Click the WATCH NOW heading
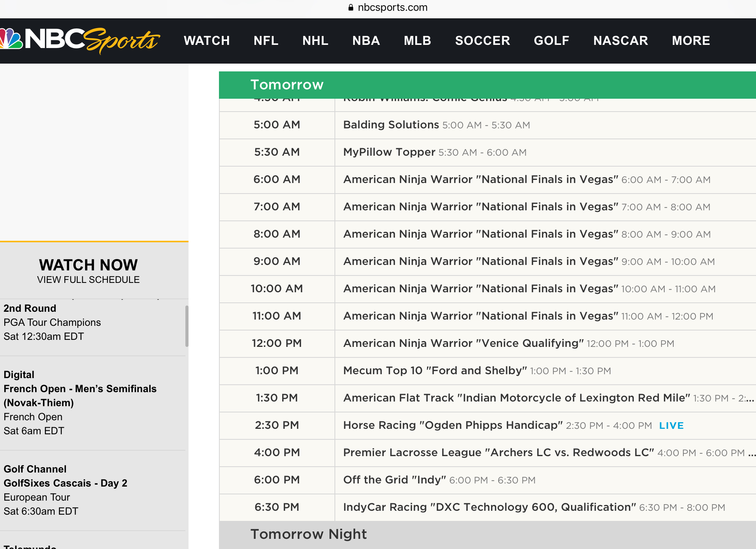 (x=89, y=265)
